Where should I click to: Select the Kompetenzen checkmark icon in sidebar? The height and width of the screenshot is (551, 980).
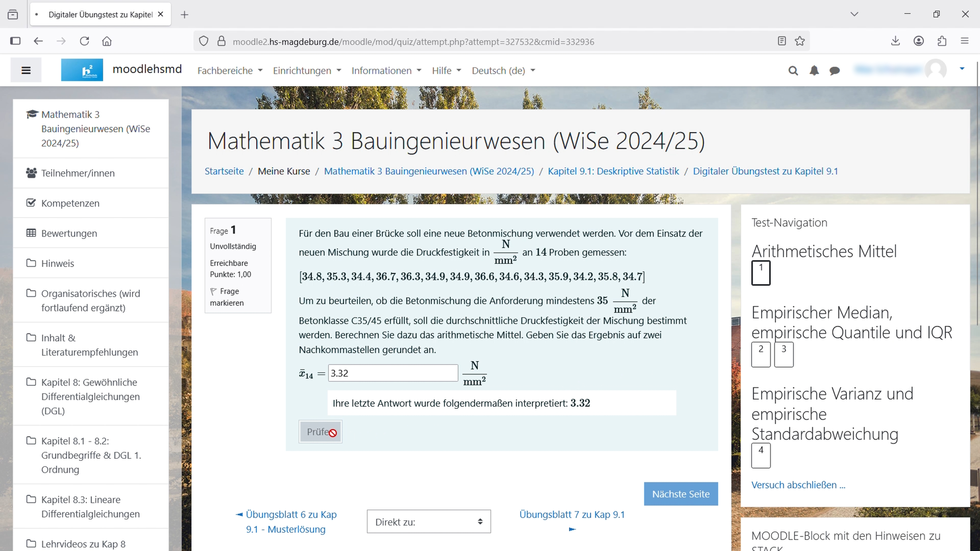pos(31,203)
